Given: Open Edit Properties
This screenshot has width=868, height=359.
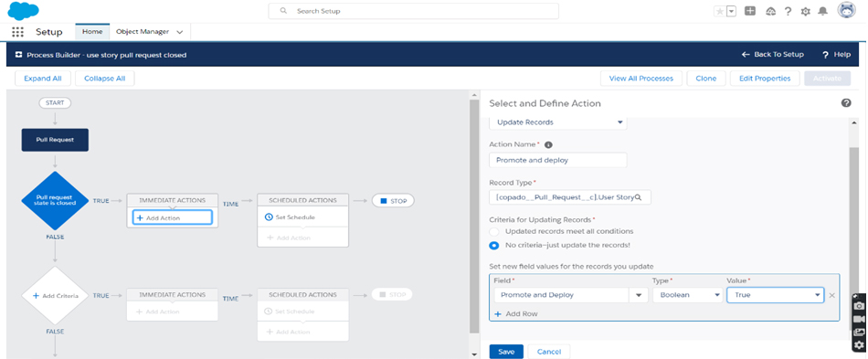Looking at the screenshot, I should [765, 79].
